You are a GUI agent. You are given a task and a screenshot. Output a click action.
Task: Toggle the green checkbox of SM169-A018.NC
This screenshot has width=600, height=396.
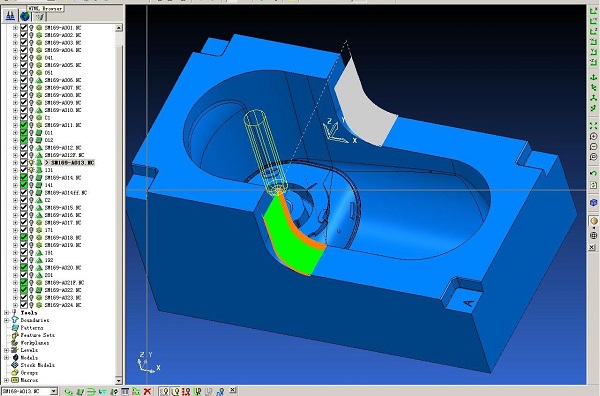(24, 238)
